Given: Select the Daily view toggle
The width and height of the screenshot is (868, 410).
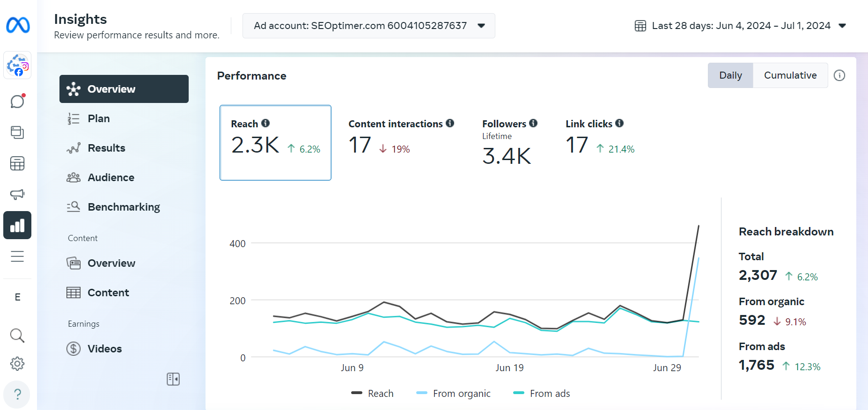Looking at the screenshot, I should click(730, 75).
